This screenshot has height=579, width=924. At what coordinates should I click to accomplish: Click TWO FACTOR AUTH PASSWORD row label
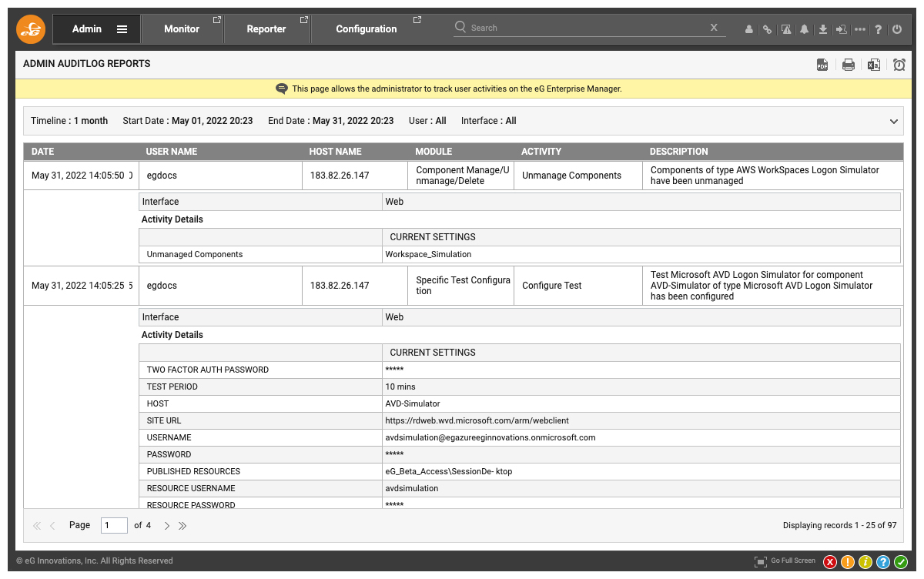pyautogui.click(x=208, y=370)
